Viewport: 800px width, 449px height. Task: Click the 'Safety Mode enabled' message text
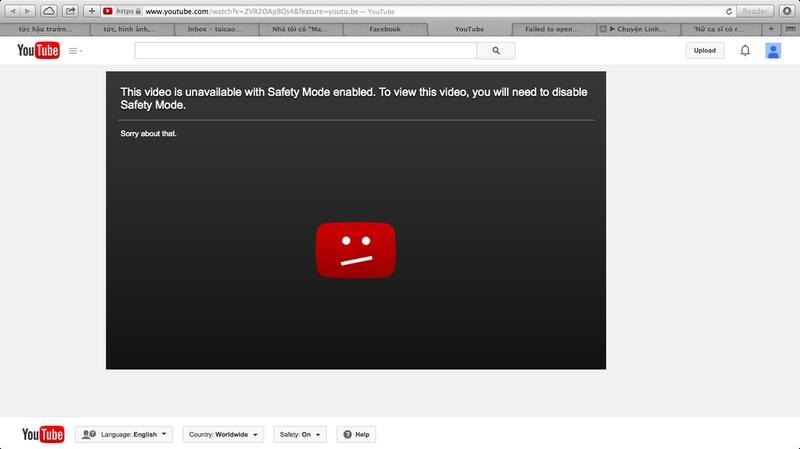point(354,98)
